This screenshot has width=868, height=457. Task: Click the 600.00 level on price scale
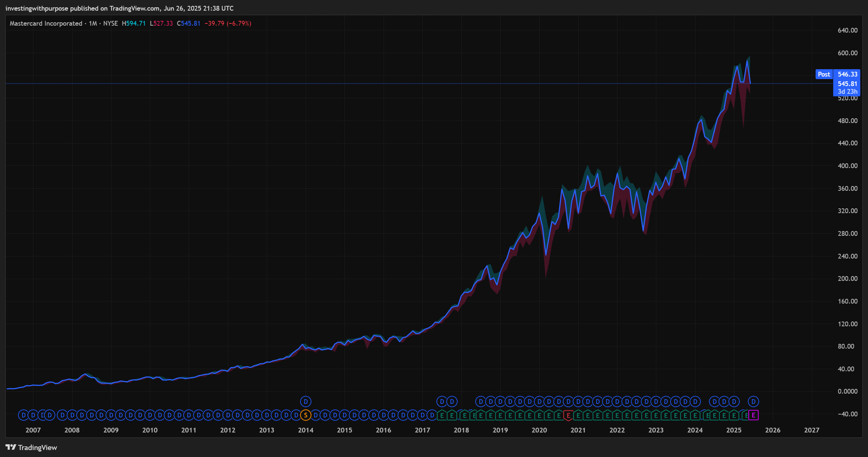847,53
